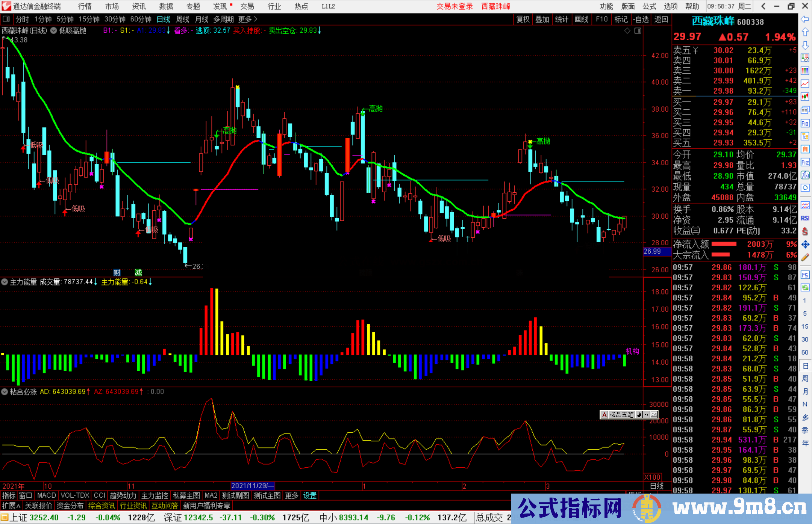The height and width of the screenshot is (524, 812).
Task: Expand the 更多 period options chevron
Action: 256,19
